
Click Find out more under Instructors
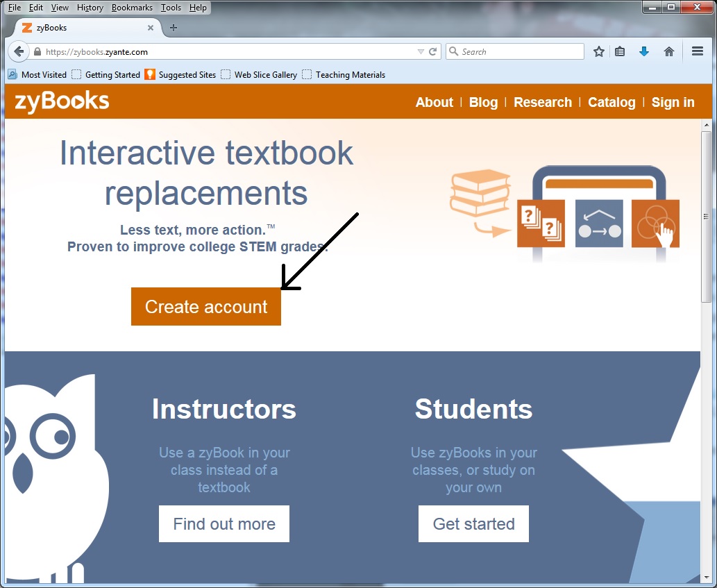pos(224,523)
